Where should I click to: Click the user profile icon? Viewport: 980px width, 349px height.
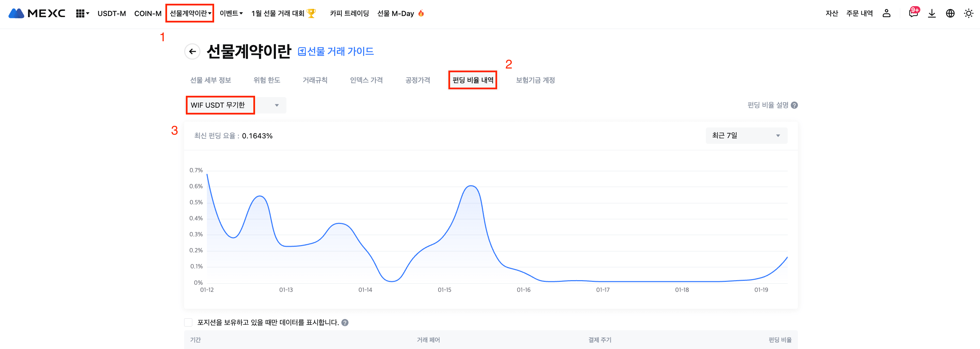[886, 13]
